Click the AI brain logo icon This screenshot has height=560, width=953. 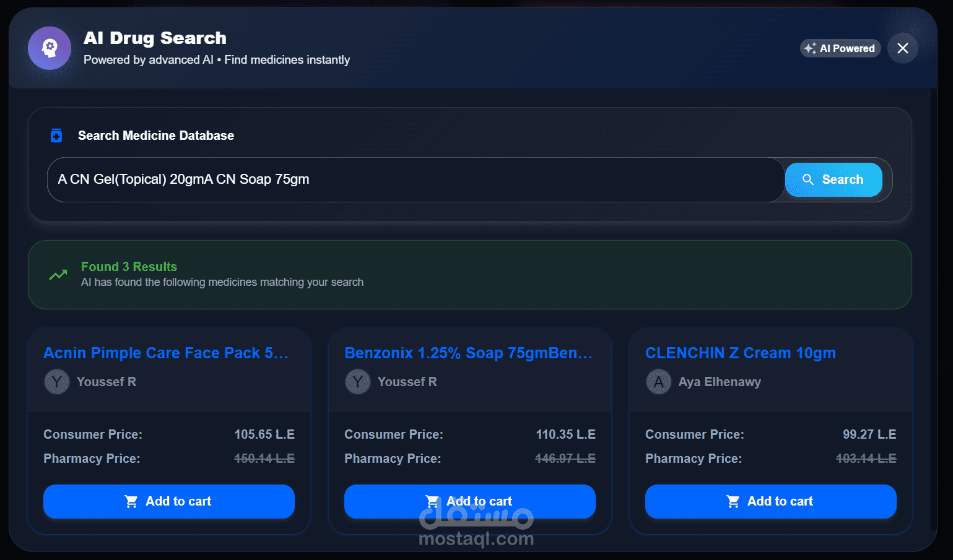point(50,48)
